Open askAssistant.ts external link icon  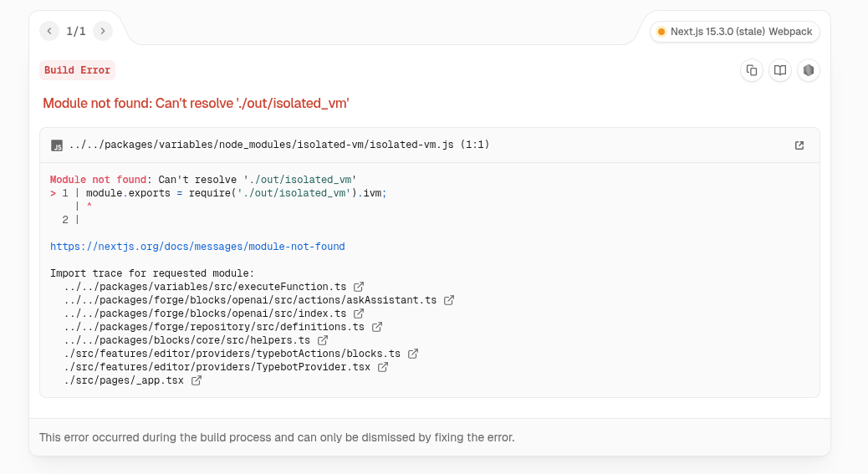click(449, 300)
